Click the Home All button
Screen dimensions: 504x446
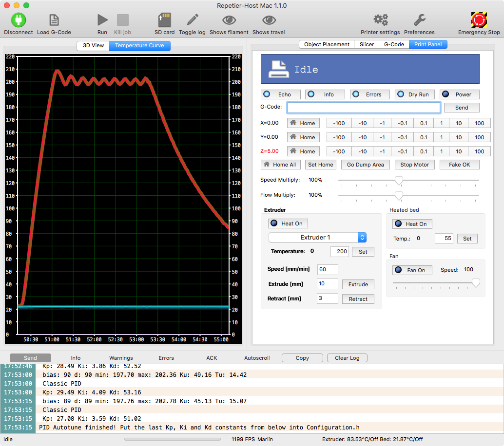pos(280,165)
